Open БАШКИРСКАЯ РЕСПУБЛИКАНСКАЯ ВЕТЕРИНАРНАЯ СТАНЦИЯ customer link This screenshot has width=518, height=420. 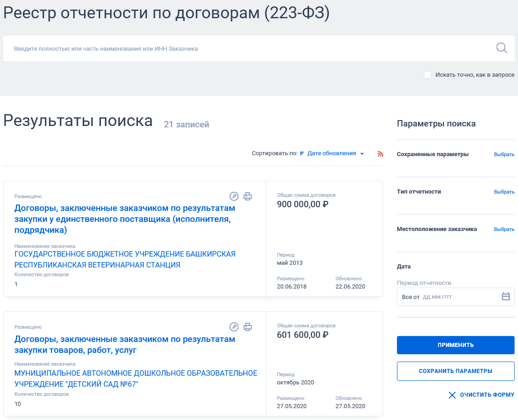[x=125, y=259]
